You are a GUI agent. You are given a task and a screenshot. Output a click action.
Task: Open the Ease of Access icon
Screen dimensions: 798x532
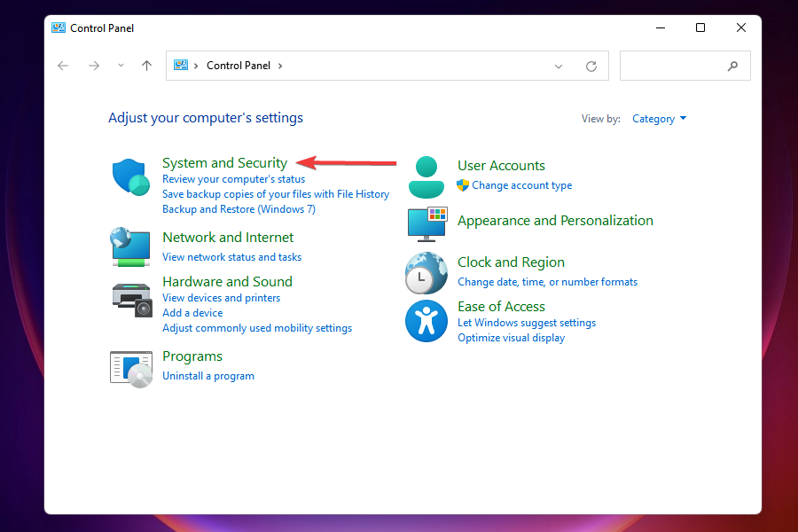[426, 321]
